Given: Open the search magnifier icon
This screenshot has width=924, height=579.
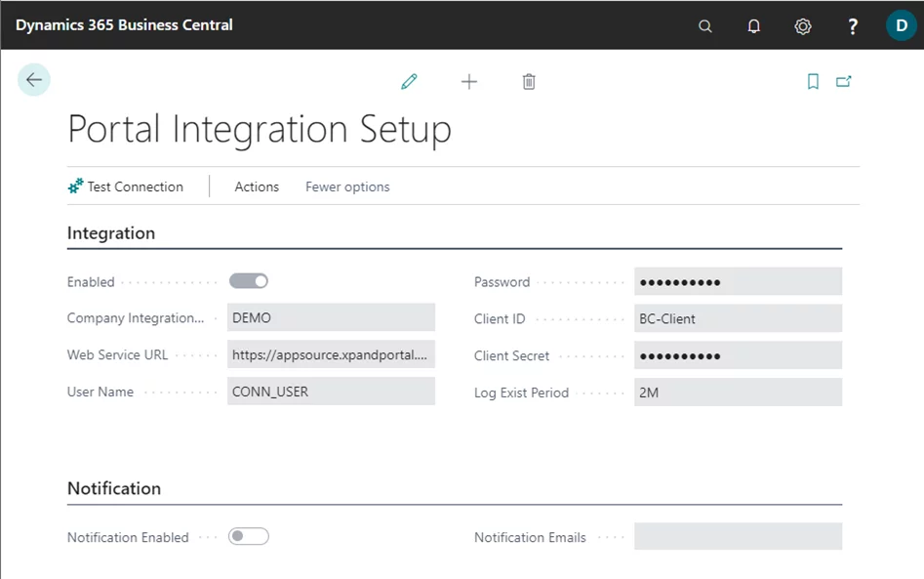Looking at the screenshot, I should (705, 26).
